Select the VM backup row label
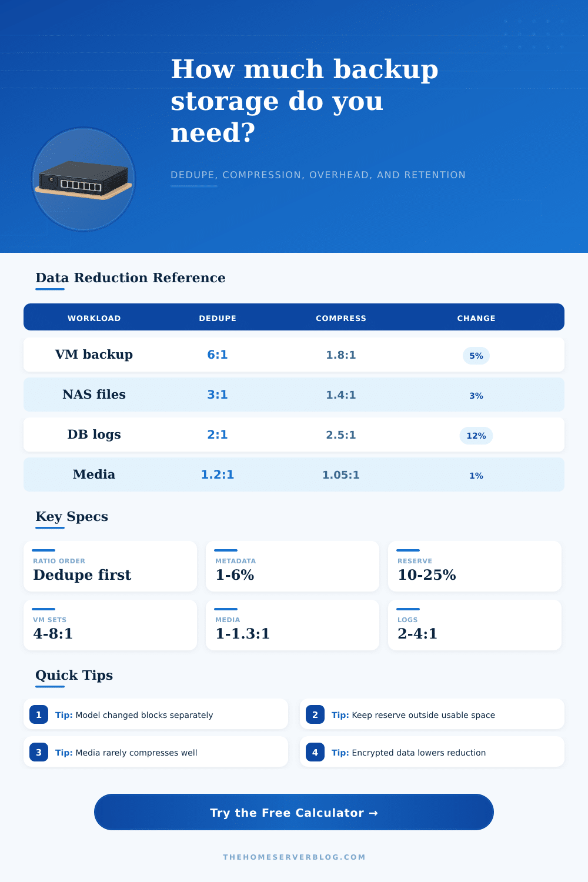 coord(94,355)
